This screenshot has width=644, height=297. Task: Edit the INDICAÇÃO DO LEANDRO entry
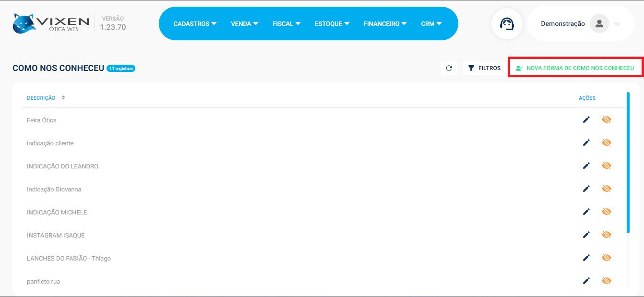pyautogui.click(x=586, y=166)
